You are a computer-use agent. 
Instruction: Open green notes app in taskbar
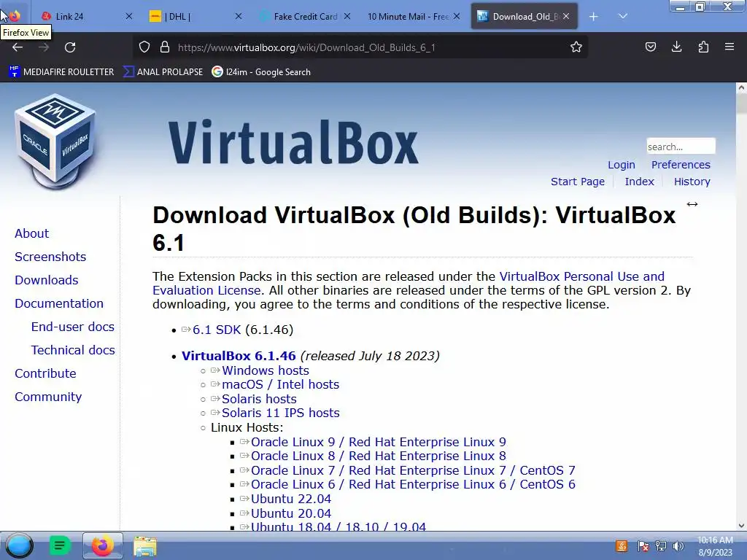pyautogui.click(x=60, y=545)
